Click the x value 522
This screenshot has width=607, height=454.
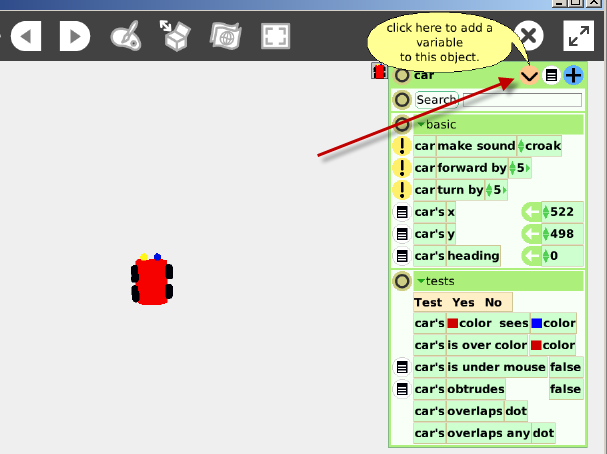click(562, 212)
